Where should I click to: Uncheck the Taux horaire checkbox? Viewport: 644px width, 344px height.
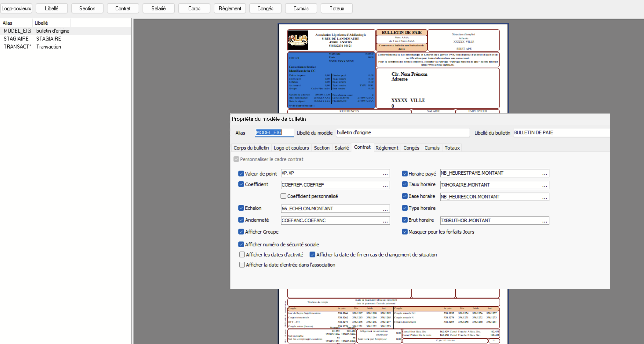pos(405,184)
